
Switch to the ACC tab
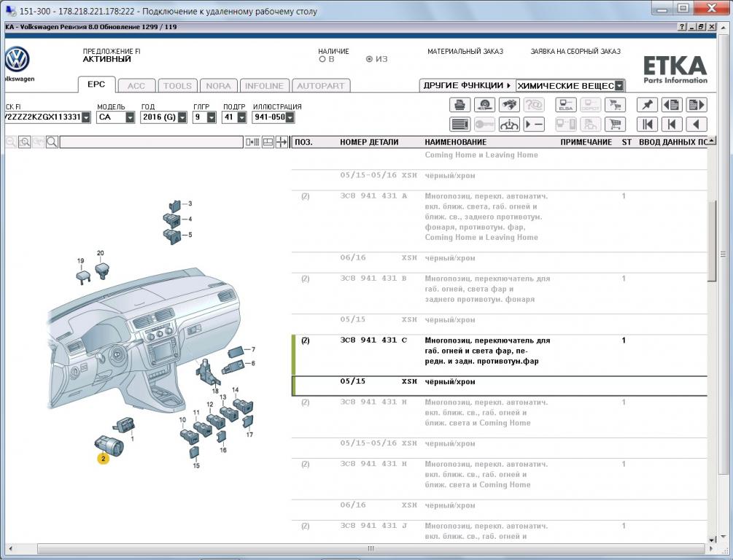tap(136, 86)
